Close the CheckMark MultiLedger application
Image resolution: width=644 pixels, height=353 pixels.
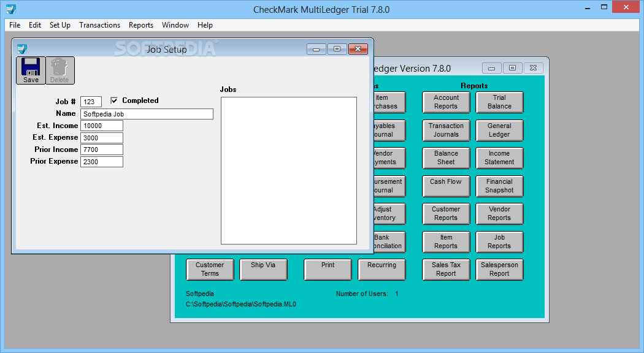click(626, 7)
